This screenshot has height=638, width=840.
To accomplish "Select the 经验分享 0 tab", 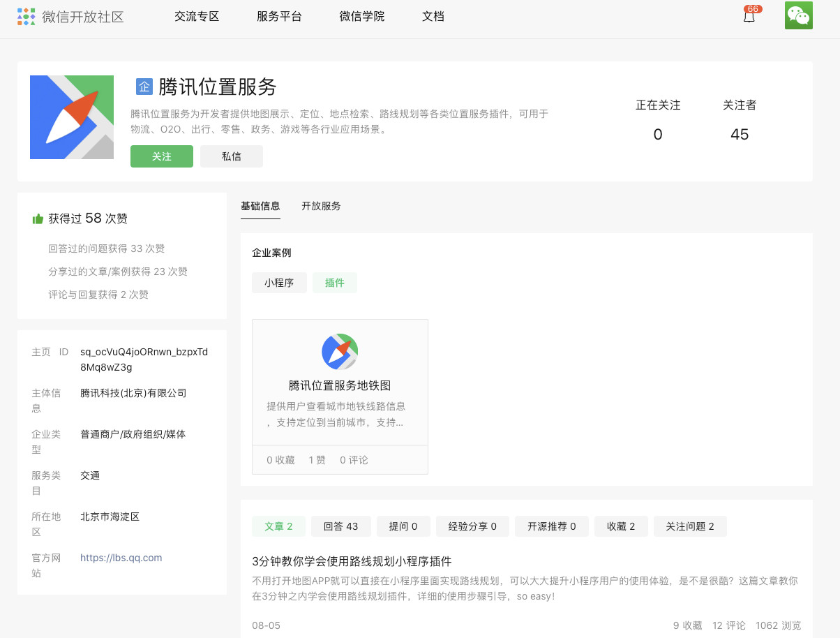I will 472,526.
